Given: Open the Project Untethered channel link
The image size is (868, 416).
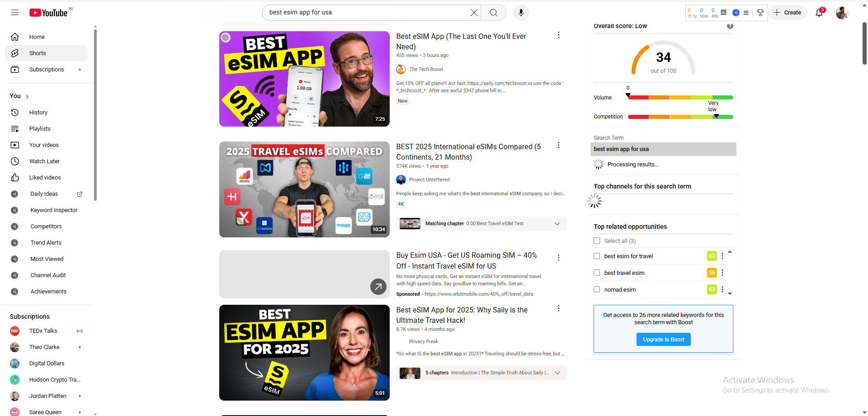Looking at the screenshot, I should coord(429,180).
